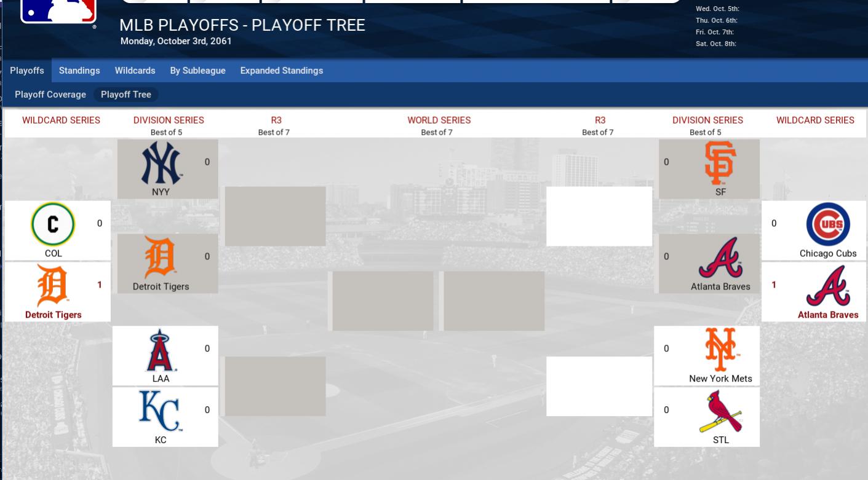Viewport: 868px width, 480px height.
Task: Click the New York Yankees logo
Action: click(x=161, y=163)
